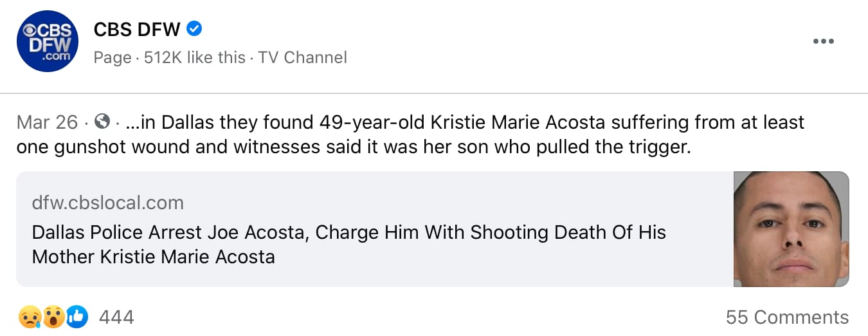Click the wow face reaction emoji
The width and height of the screenshot is (868, 336).
pos(53,317)
